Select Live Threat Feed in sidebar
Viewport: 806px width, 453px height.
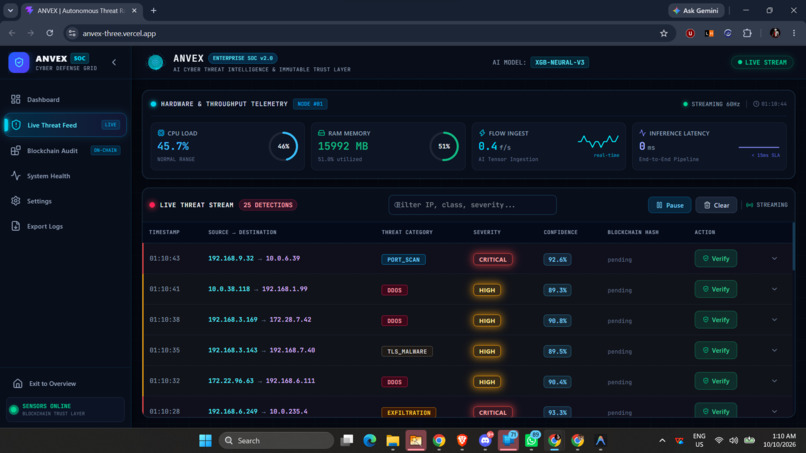65,125
